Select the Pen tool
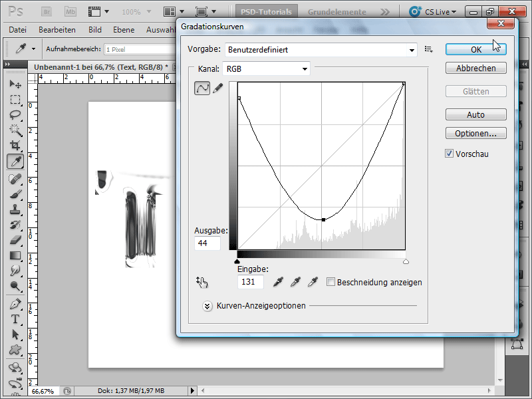This screenshot has height=399, width=532. 15,304
